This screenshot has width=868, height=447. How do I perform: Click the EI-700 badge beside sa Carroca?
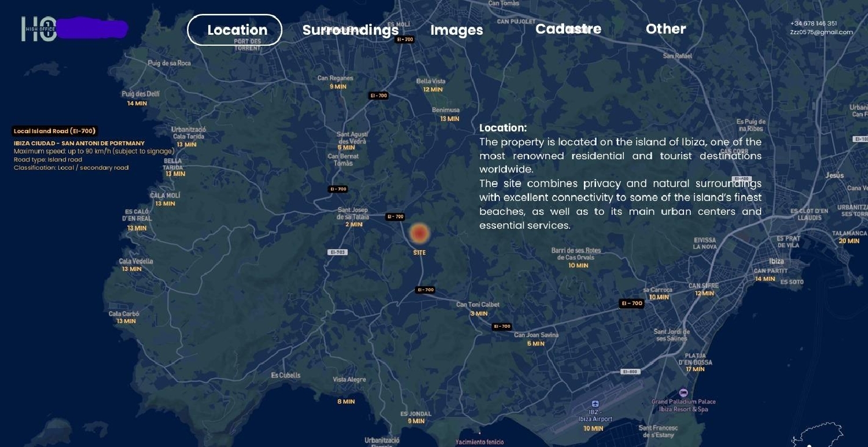pos(631,303)
